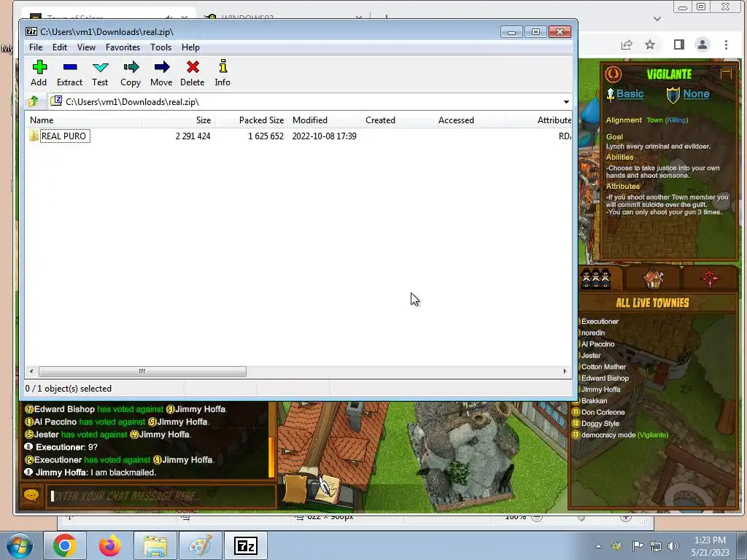Open the Help menu
Viewport: 747px width, 560px height.
pyautogui.click(x=190, y=47)
